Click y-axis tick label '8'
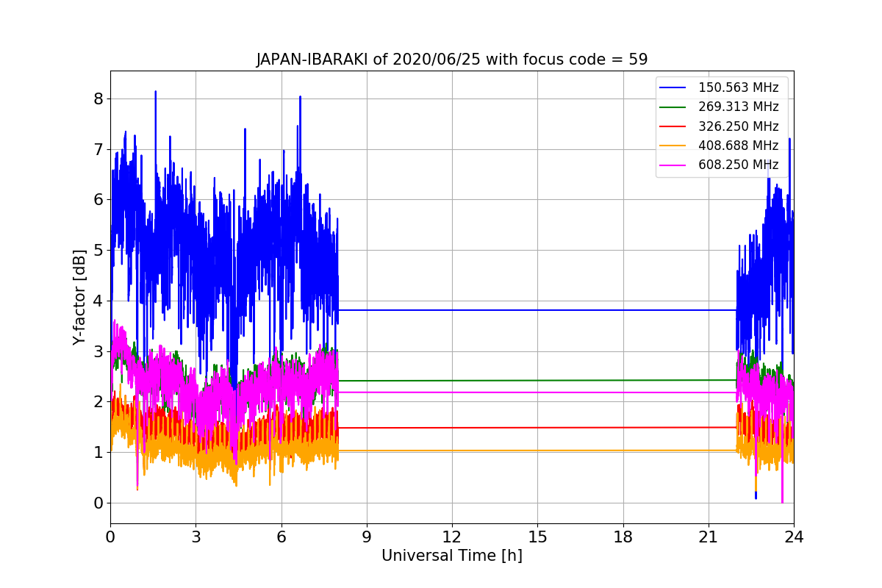 pyautogui.click(x=98, y=99)
